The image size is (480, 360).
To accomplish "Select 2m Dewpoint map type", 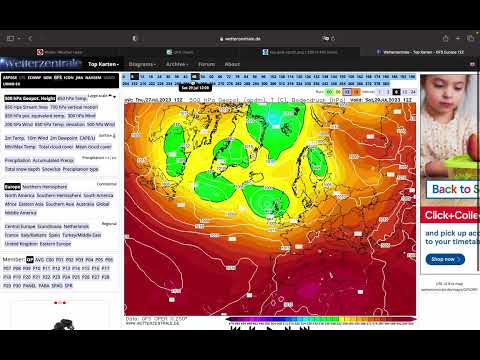I will coord(63,138).
